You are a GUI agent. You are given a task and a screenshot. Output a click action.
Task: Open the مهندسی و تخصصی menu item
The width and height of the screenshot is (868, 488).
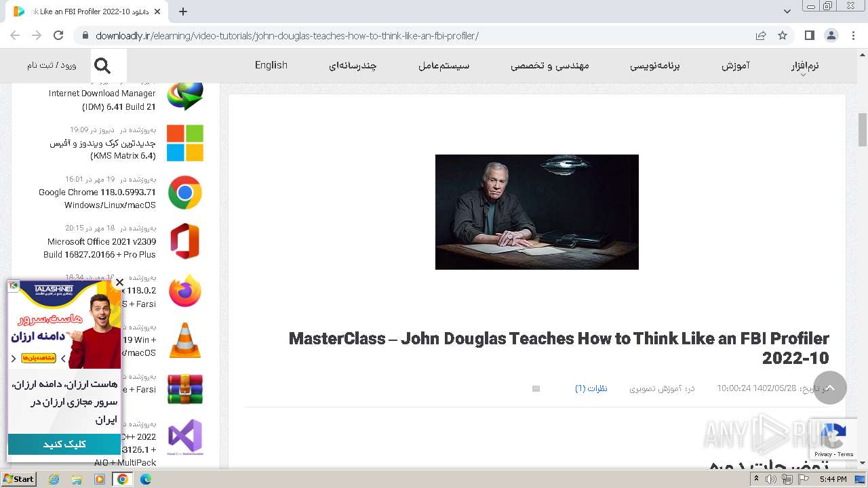(x=550, y=66)
